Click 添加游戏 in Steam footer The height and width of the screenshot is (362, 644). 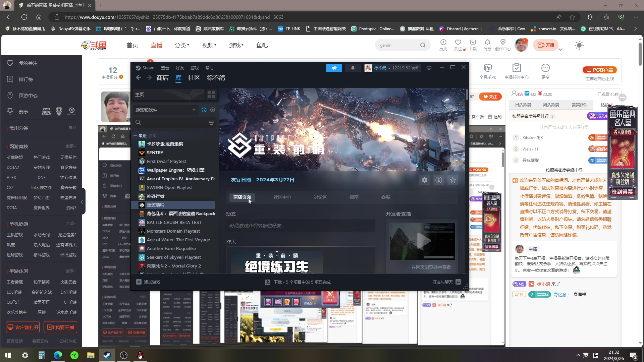coord(148,282)
